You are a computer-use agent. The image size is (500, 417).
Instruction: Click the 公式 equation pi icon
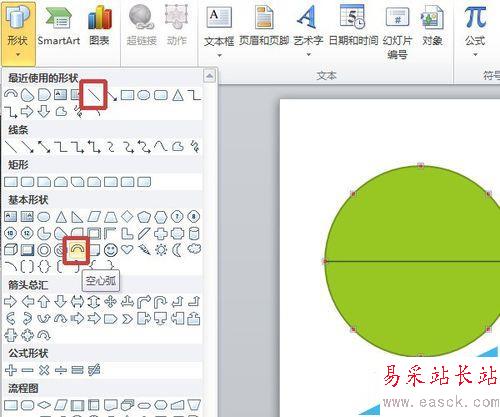click(x=475, y=17)
